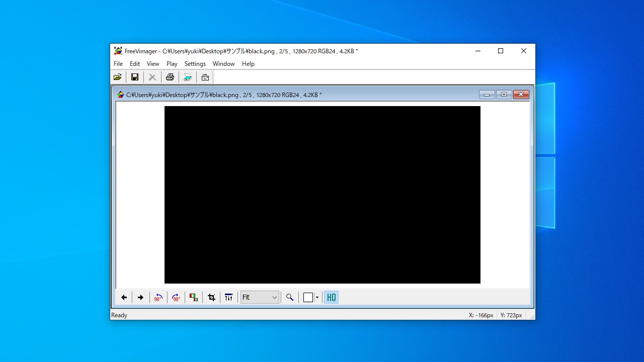
Task: Select the crop tool
Action: [x=211, y=298]
